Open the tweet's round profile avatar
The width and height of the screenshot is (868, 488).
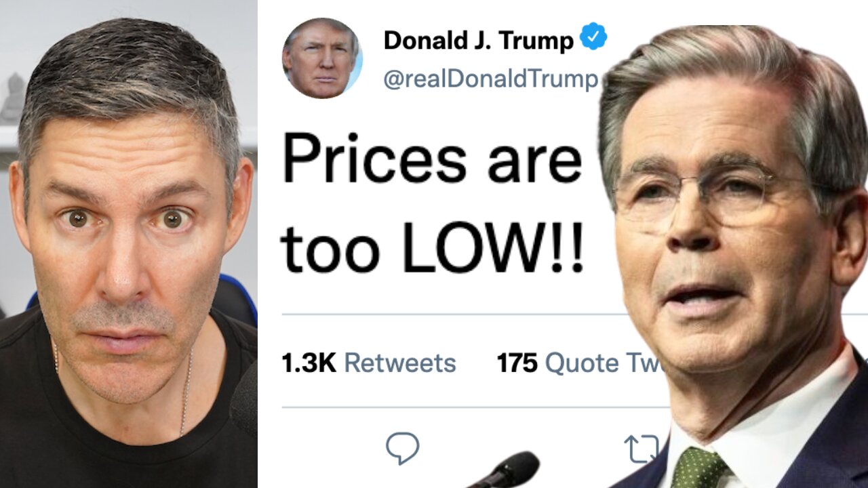tap(322, 58)
